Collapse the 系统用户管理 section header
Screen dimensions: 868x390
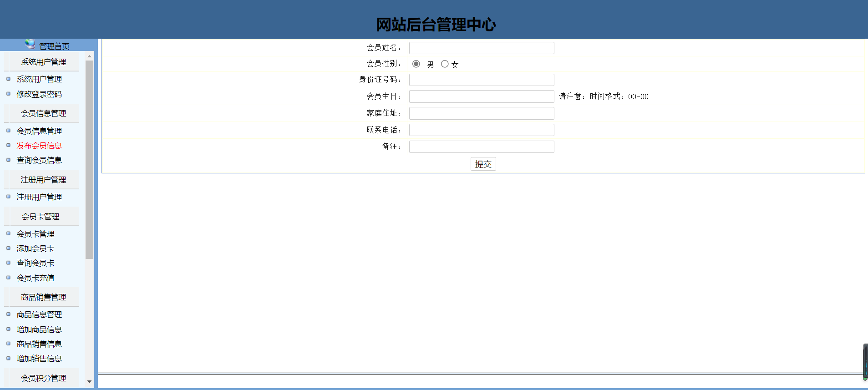click(x=43, y=62)
